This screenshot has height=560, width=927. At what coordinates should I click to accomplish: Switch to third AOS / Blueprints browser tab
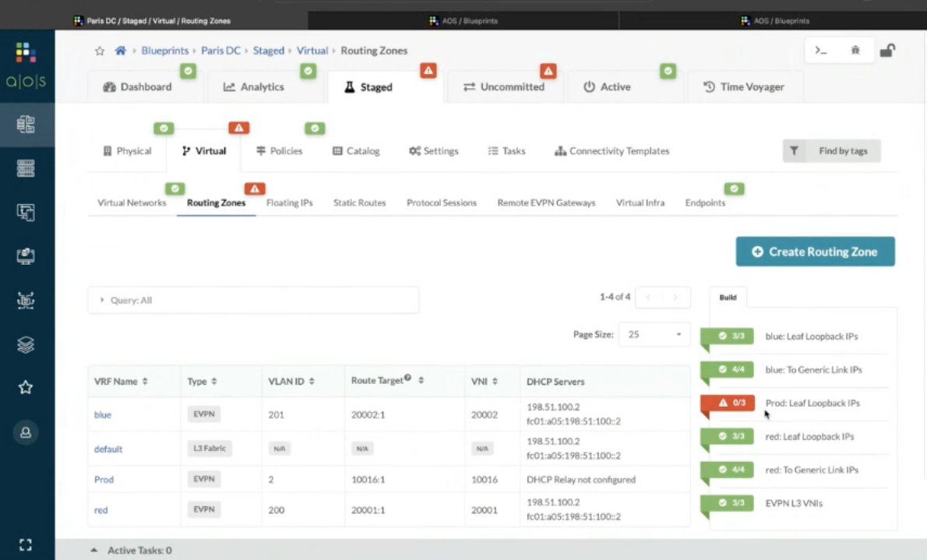774,21
